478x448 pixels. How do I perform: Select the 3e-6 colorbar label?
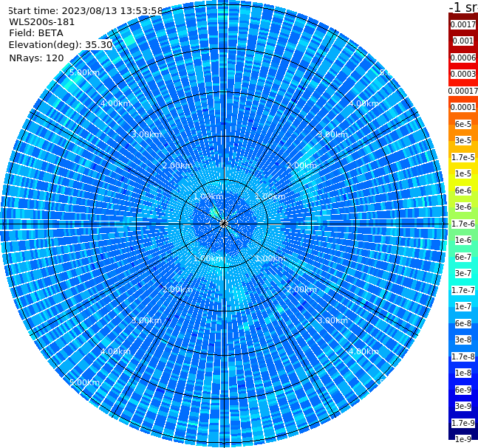[x=463, y=207]
